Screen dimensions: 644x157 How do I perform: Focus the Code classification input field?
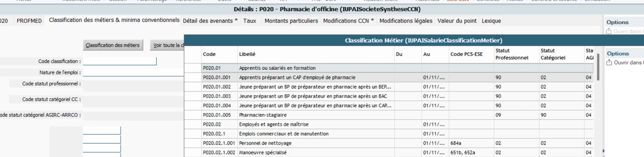[x=120, y=61]
